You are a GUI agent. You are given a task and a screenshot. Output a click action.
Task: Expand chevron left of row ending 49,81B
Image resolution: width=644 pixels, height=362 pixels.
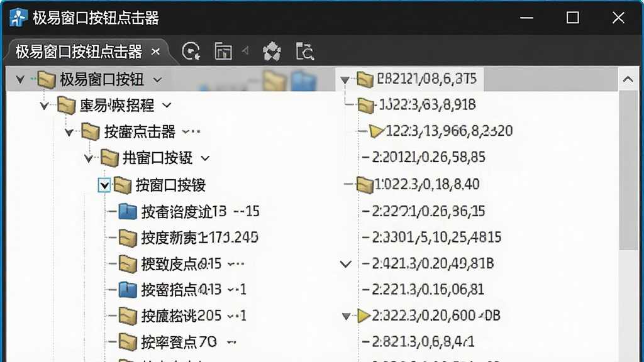pyautogui.click(x=346, y=264)
